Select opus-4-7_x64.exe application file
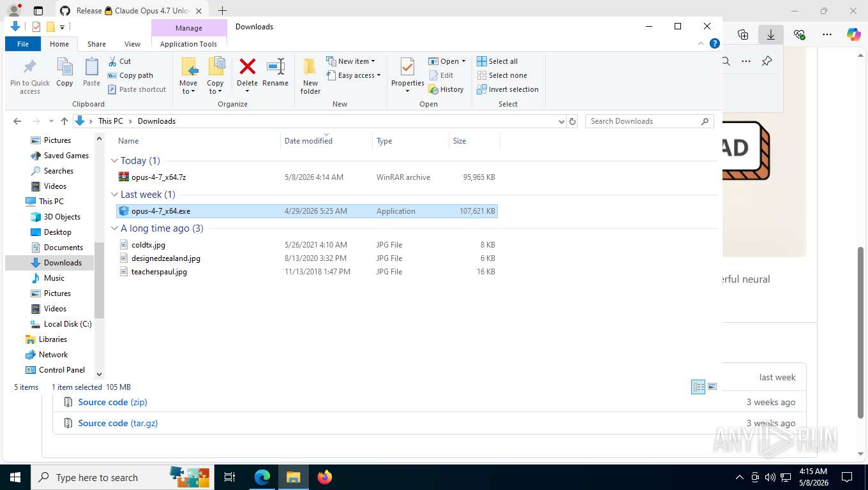 [307, 211]
